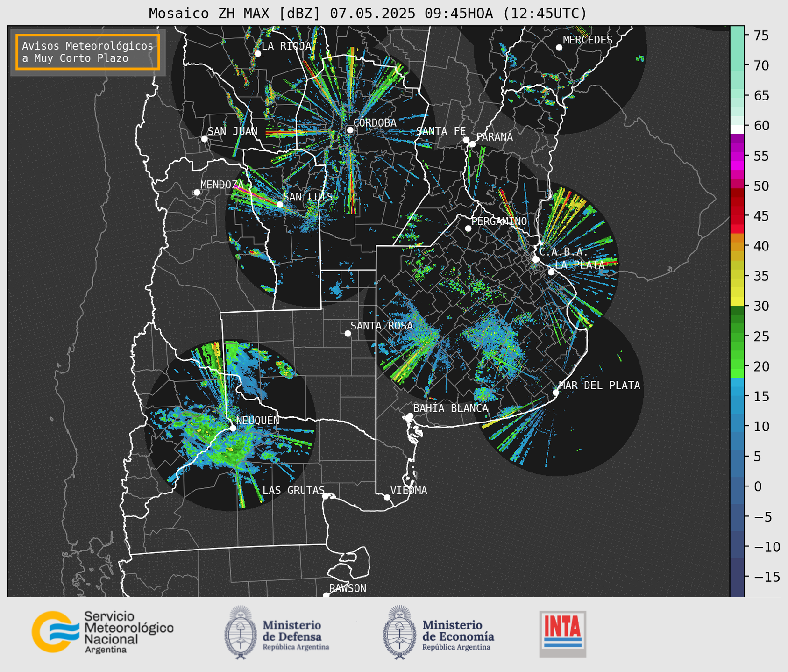Screen dimensions: 788x672
Task: Click the Bahía Blanca marker dot
Action: click(410, 416)
